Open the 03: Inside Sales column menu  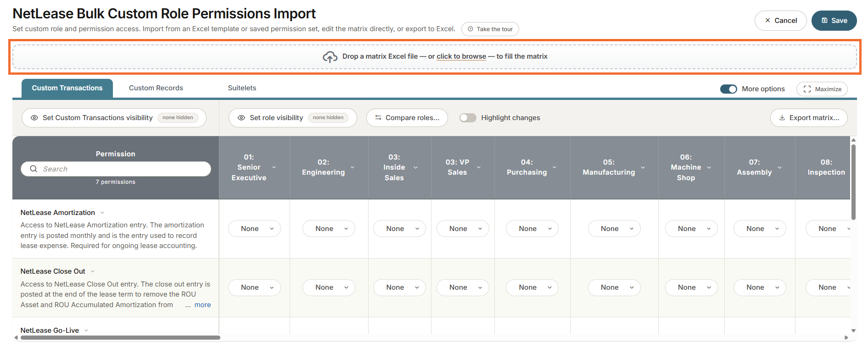coord(416,167)
